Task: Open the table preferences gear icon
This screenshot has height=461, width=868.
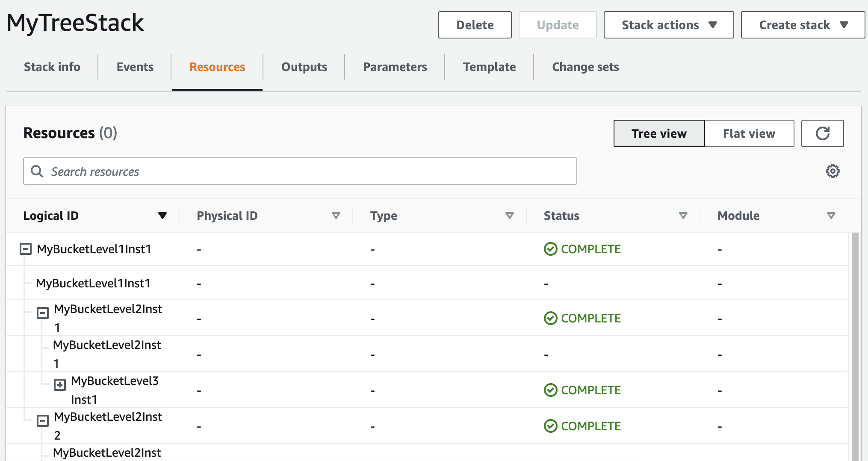Action: pyautogui.click(x=833, y=171)
